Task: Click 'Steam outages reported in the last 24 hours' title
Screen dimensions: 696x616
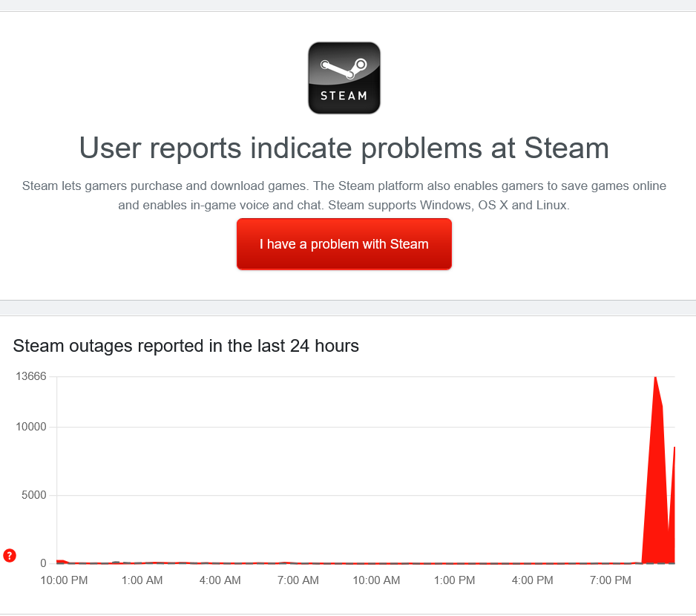Action: (186, 346)
